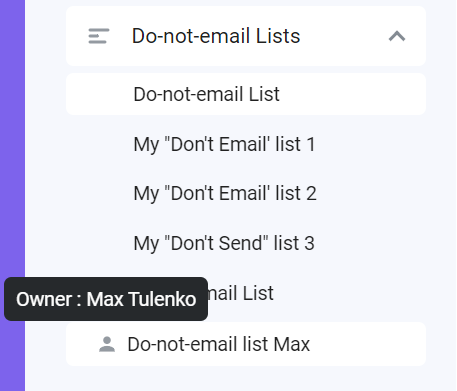Screen dimensions: 457x391
Task: Open the Do-not-email List item
Action: point(246,94)
